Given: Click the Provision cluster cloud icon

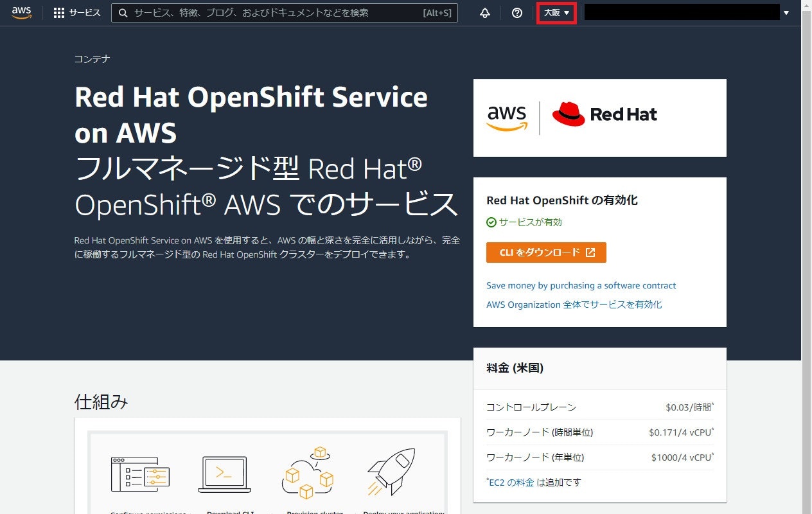Looking at the screenshot, I should pyautogui.click(x=308, y=473).
